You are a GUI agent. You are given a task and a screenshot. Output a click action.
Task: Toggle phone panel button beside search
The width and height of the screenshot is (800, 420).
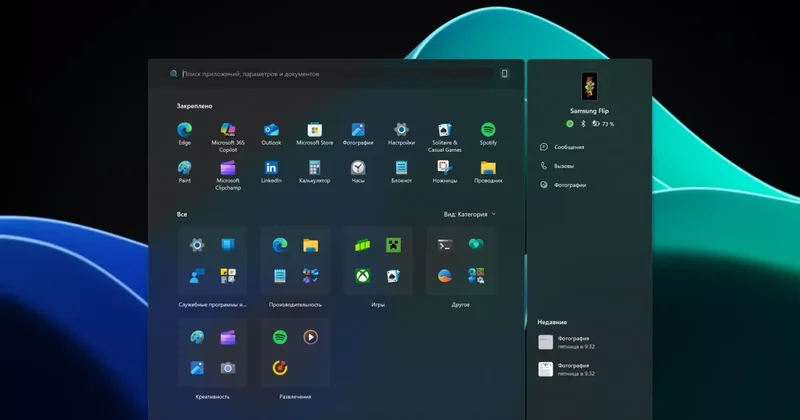coord(505,74)
